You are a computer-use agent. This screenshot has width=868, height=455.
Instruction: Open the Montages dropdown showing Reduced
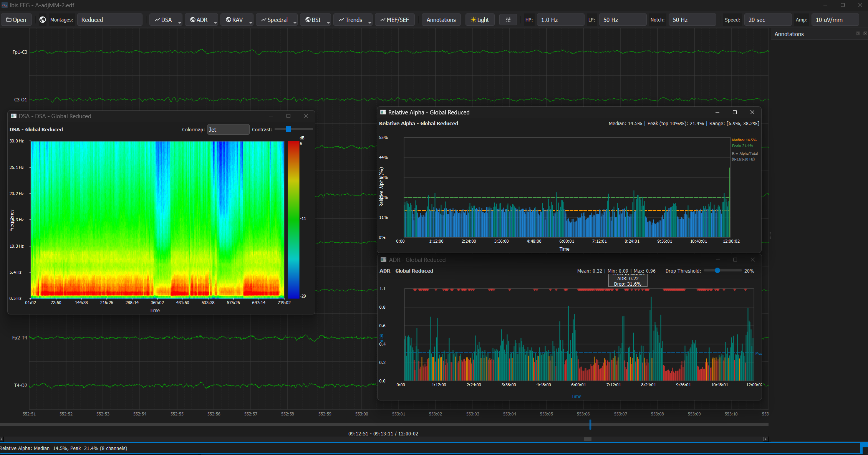click(110, 20)
